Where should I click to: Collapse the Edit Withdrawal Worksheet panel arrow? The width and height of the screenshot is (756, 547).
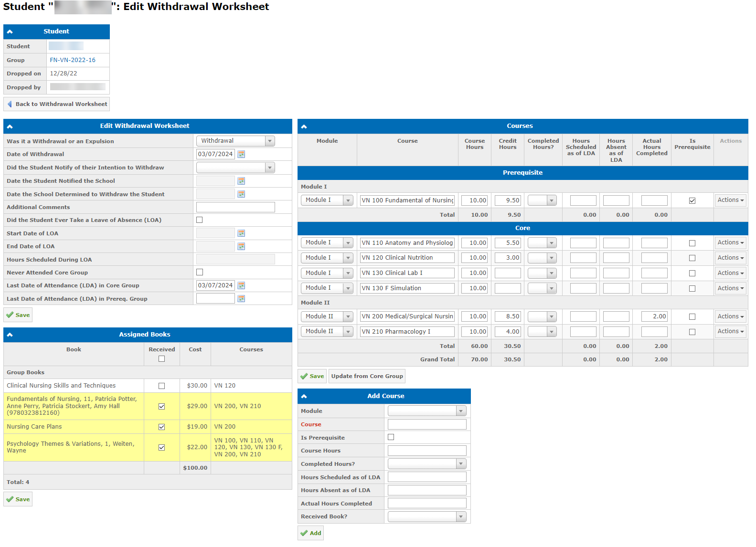coord(10,126)
